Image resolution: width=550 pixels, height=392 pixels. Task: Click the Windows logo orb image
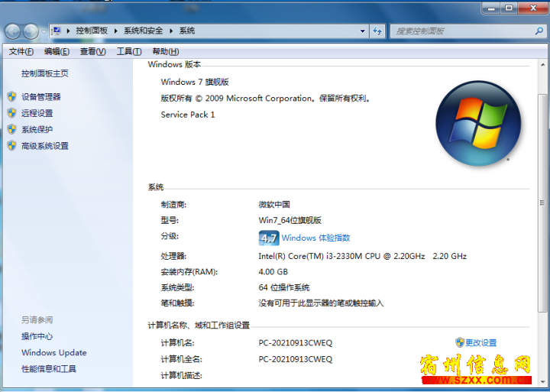point(478,123)
